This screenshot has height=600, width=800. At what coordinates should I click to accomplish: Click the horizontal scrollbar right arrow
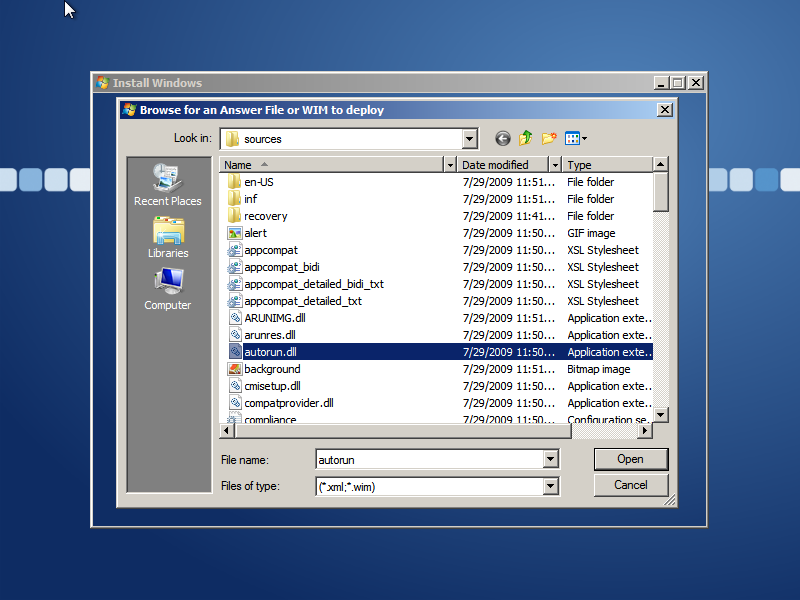pyautogui.click(x=645, y=430)
